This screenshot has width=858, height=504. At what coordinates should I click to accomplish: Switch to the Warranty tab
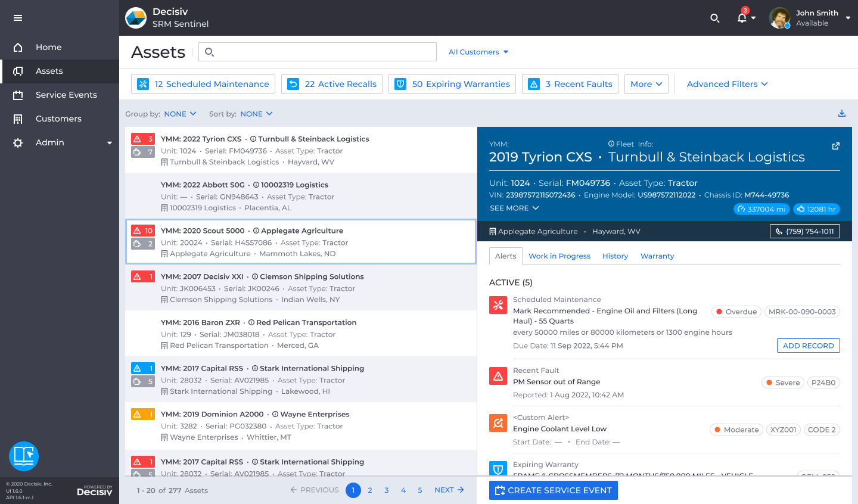(657, 256)
